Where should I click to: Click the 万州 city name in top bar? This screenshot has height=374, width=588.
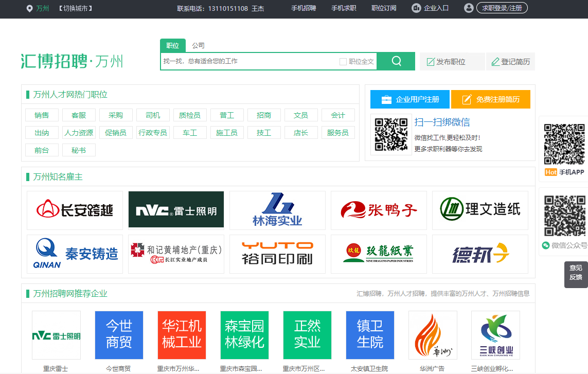[42, 8]
